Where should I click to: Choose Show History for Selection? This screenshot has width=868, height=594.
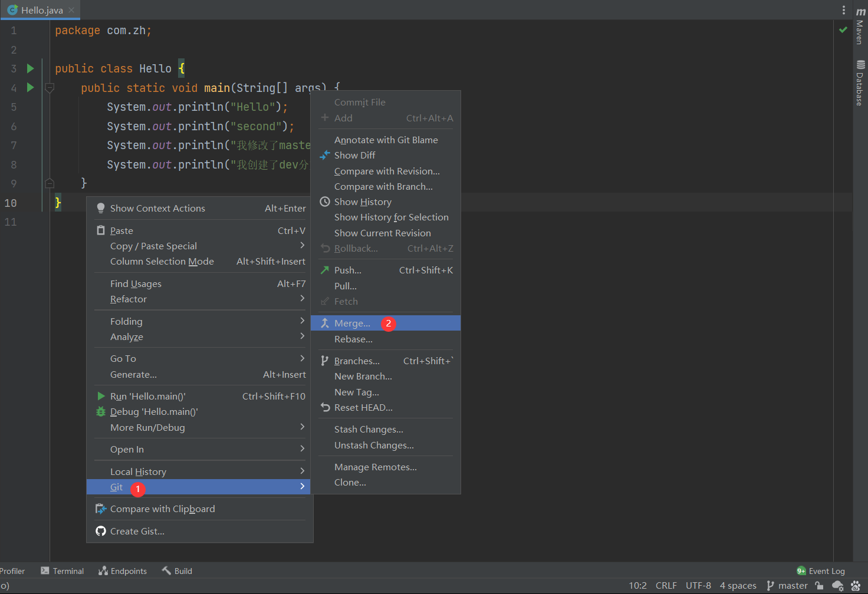click(386, 217)
